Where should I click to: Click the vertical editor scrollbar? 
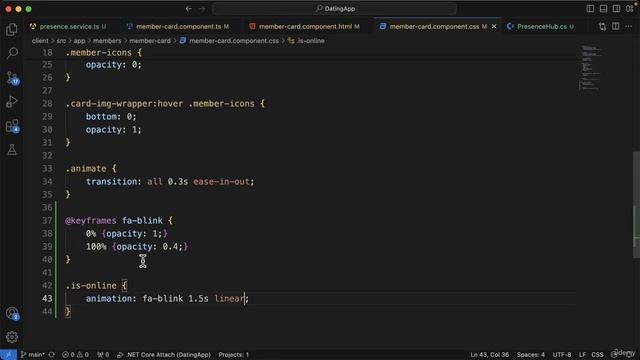tap(636, 204)
